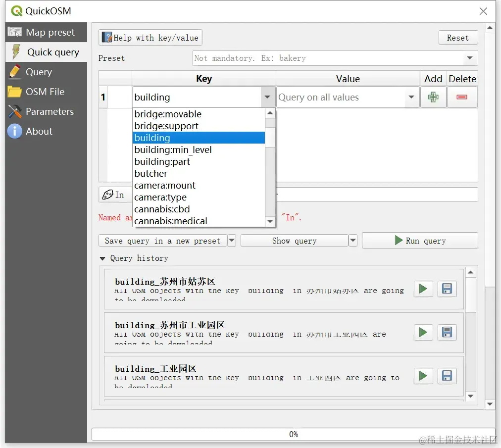The width and height of the screenshot is (501, 448).
Task: Open the OSM File tab
Action: (x=46, y=92)
